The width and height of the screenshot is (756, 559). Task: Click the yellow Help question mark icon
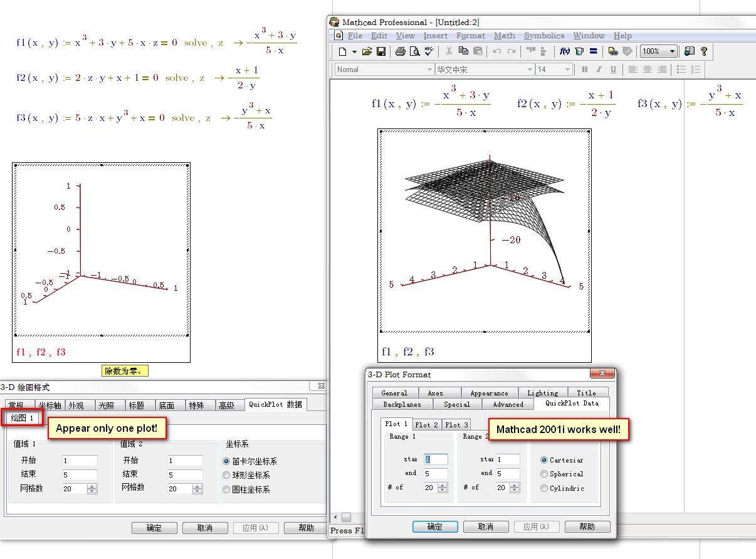pyautogui.click(x=704, y=51)
